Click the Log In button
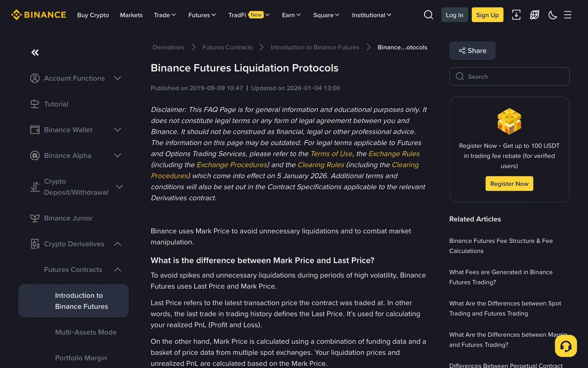Screen dimensions: 588x368 (454, 15)
